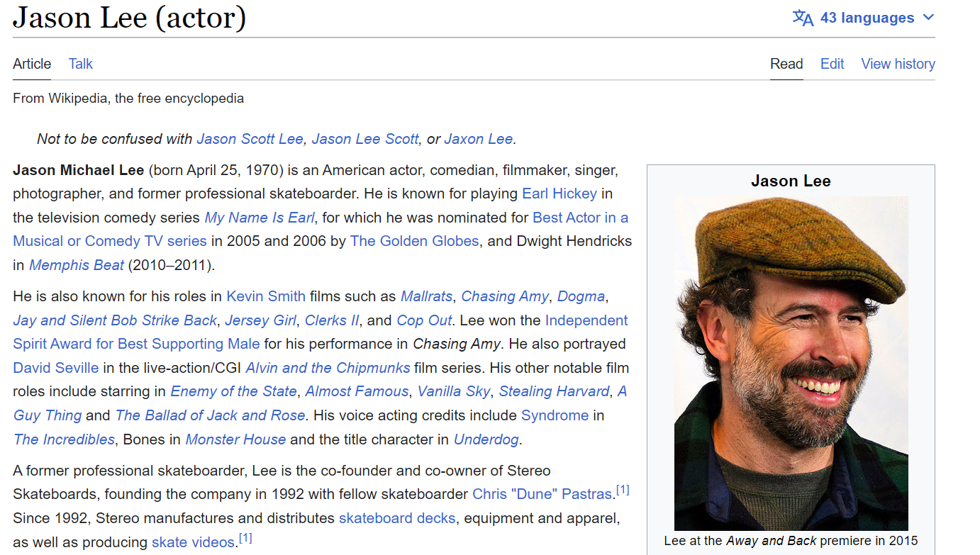Click the Earl Hickey link
980x555 pixels.
[559, 194]
